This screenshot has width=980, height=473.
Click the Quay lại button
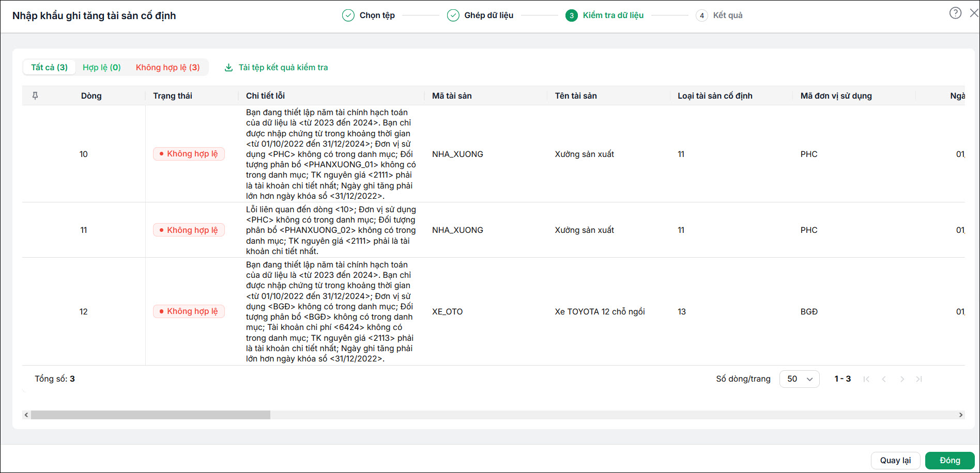point(896,461)
